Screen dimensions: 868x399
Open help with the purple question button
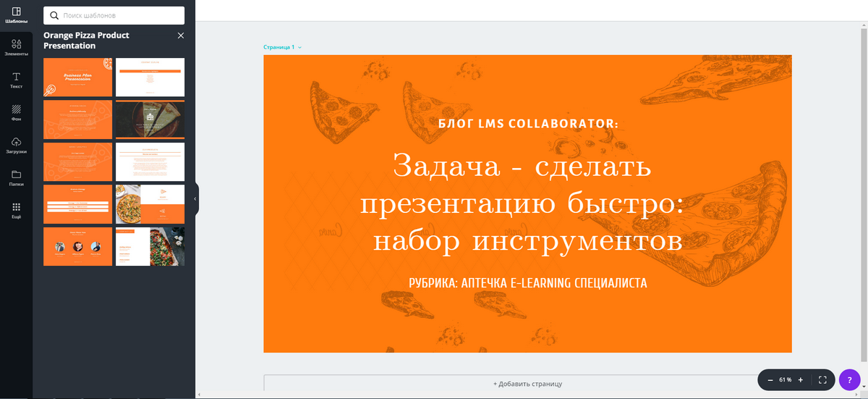[x=850, y=379]
